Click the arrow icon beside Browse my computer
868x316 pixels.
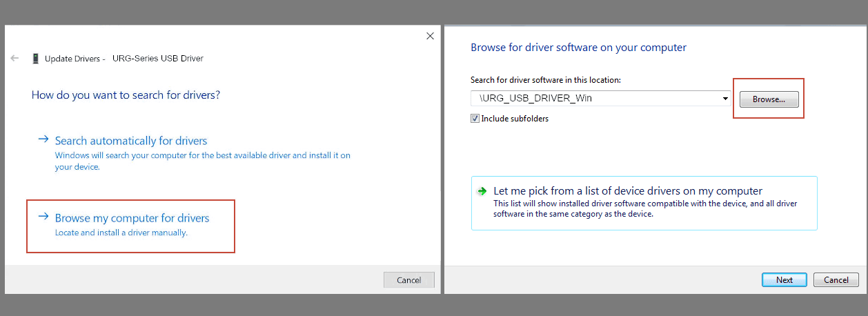[43, 217]
